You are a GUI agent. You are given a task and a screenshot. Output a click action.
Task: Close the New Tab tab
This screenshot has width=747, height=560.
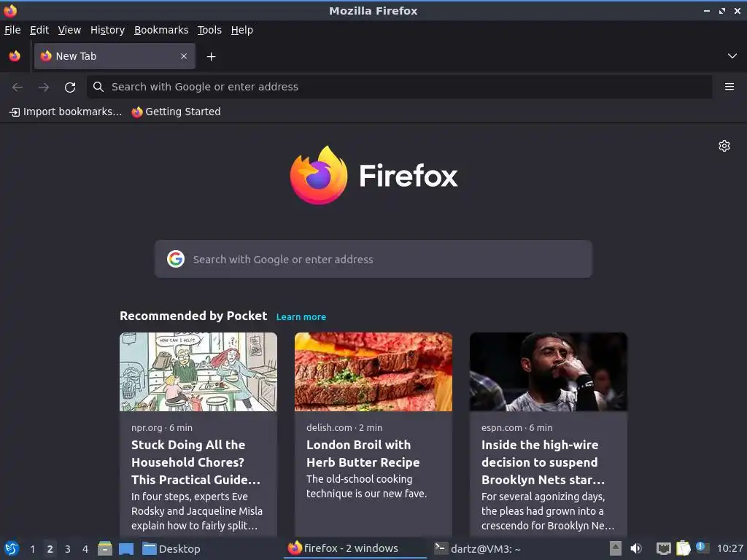184,56
